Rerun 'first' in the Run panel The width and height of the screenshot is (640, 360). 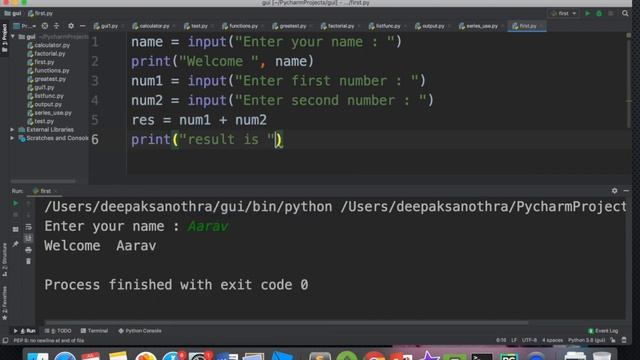pyautogui.click(x=16, y=203)
